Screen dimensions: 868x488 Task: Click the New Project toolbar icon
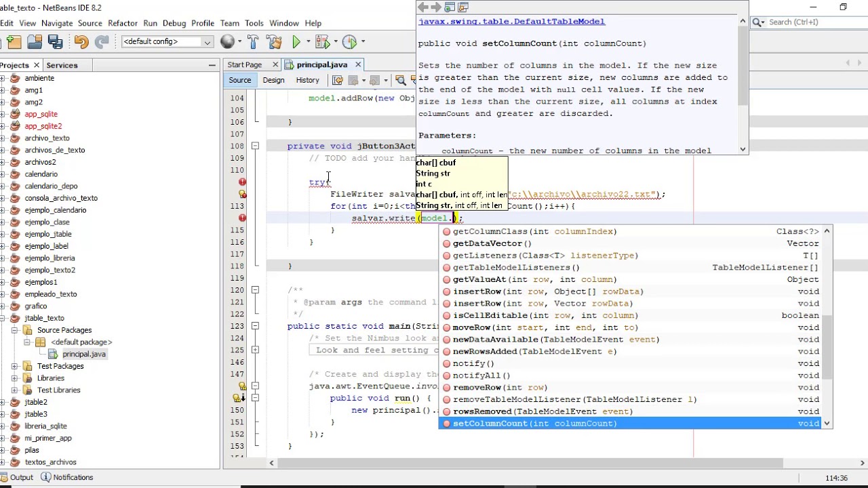click(x=14, y=42)
